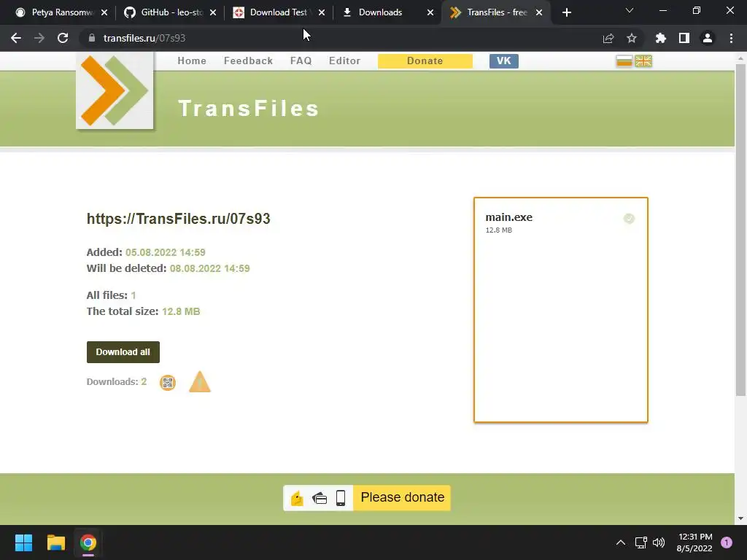Image resolution: width=747 pixels, height=560 pixels.
Task: Open the browser side panel
Action: point(684,38)
